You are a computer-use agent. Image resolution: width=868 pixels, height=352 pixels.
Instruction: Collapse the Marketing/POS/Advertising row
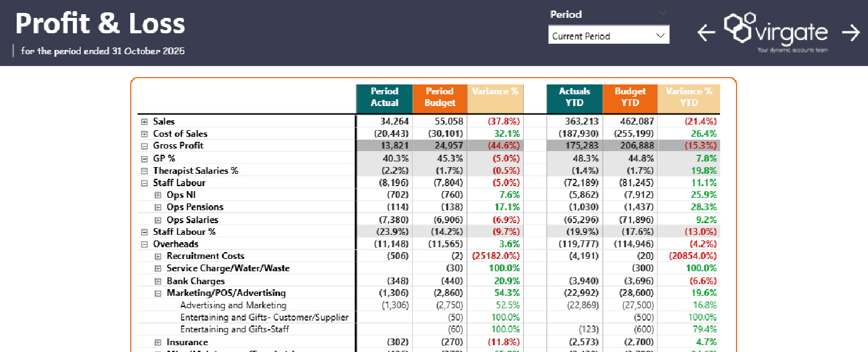tap(158, 293)
